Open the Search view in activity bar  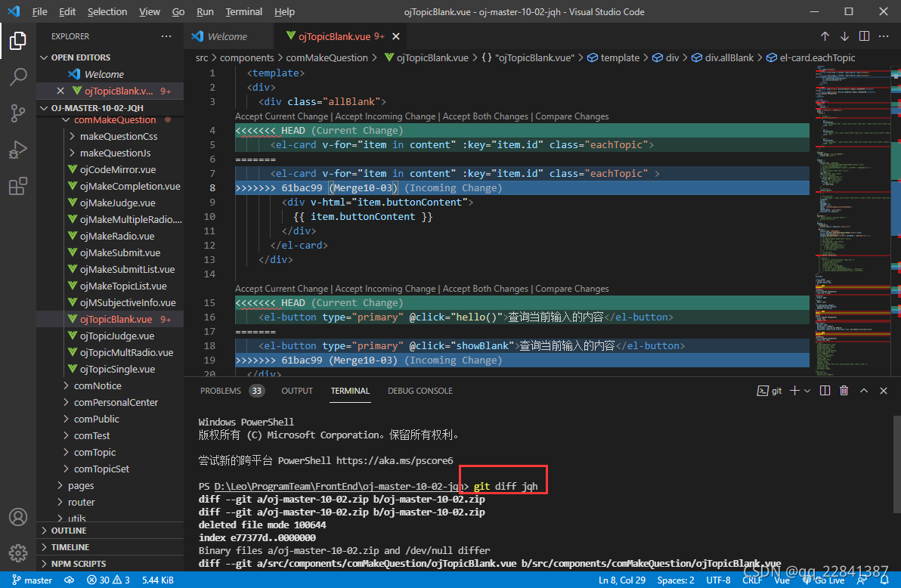pos(18,77)
